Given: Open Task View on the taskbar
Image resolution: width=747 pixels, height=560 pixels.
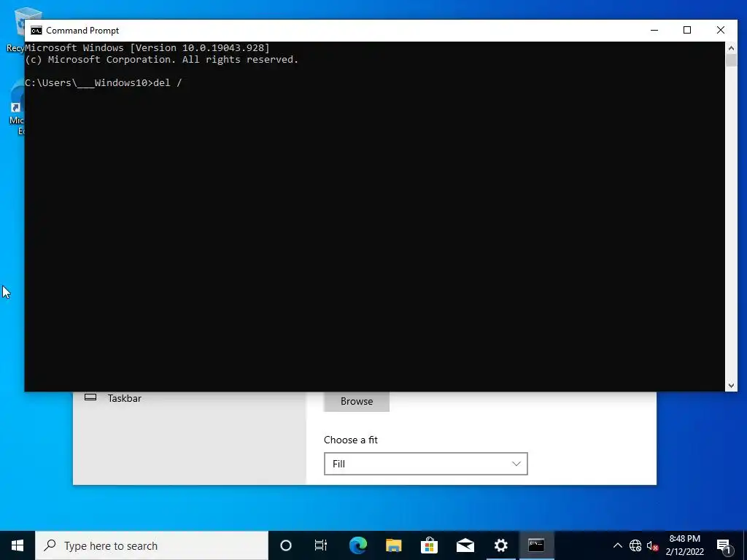Looking at the screenshot, I should 321,545.
